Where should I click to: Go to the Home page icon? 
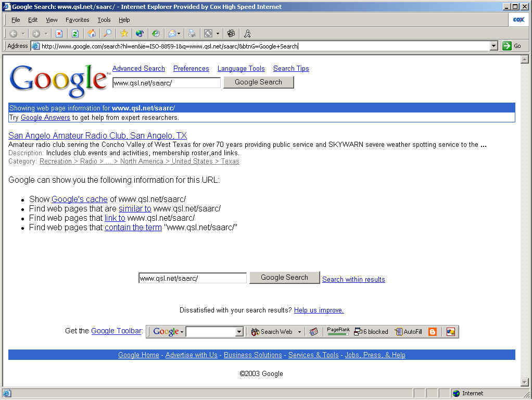pyautogui.click(x=91, y=34)
